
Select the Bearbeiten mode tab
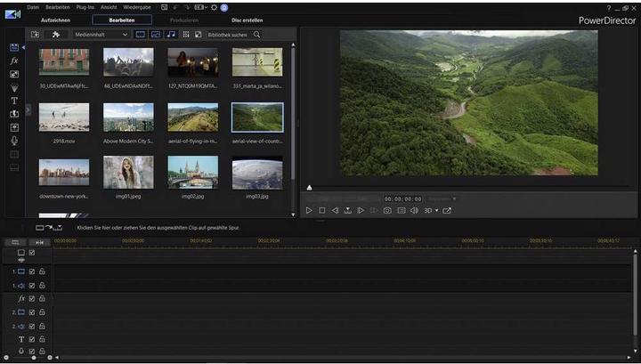point(122,20)
